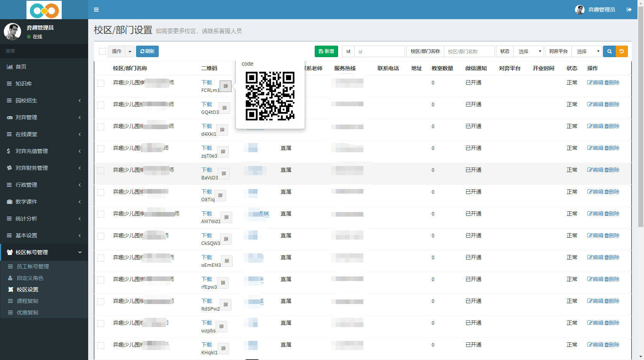Screen dimensions: 644x360
Task: Expand the 教学课件 sidebar menu
Action: (x=44, y=202)
